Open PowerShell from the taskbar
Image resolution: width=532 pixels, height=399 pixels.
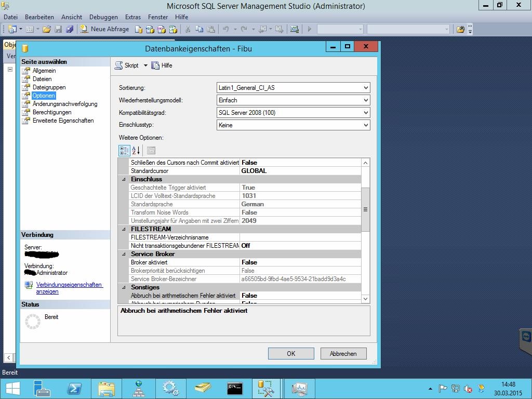pos(74,389)
